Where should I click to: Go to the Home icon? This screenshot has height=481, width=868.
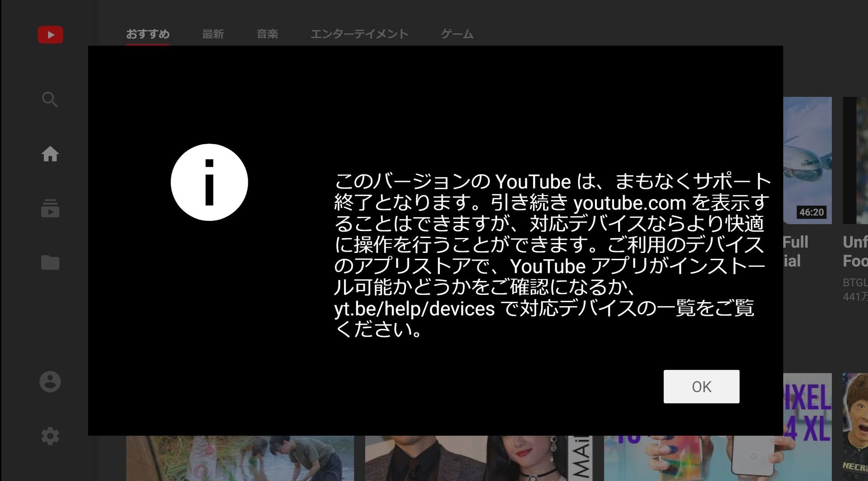(50, 154)
